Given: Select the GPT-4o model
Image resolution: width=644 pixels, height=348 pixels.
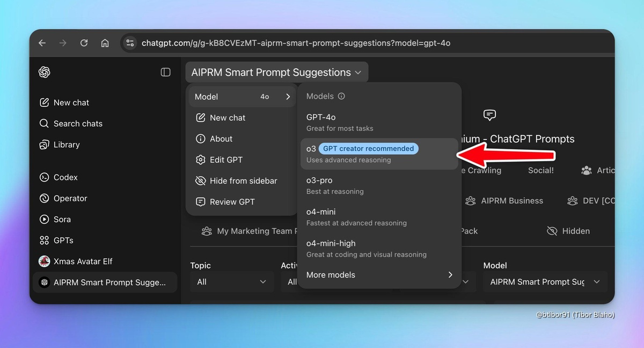Looking at the screenshot, I should (x=379, y=122).
